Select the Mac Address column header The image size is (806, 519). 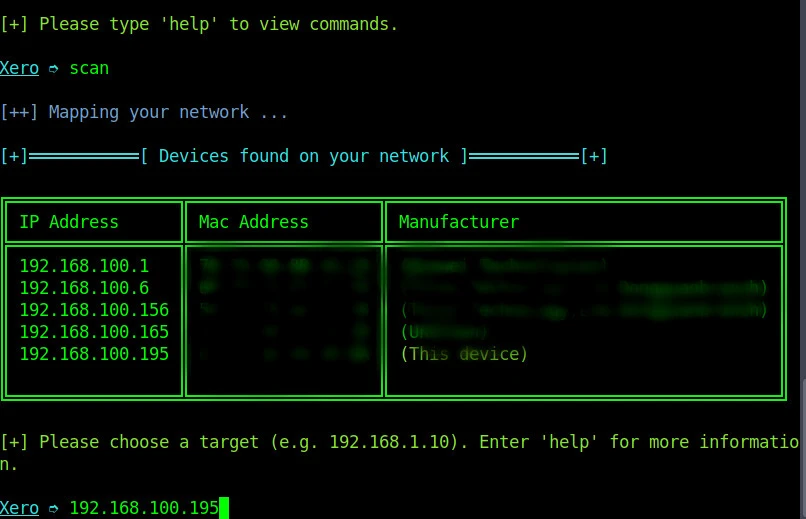pyautogui.click(x=254, y=222)
